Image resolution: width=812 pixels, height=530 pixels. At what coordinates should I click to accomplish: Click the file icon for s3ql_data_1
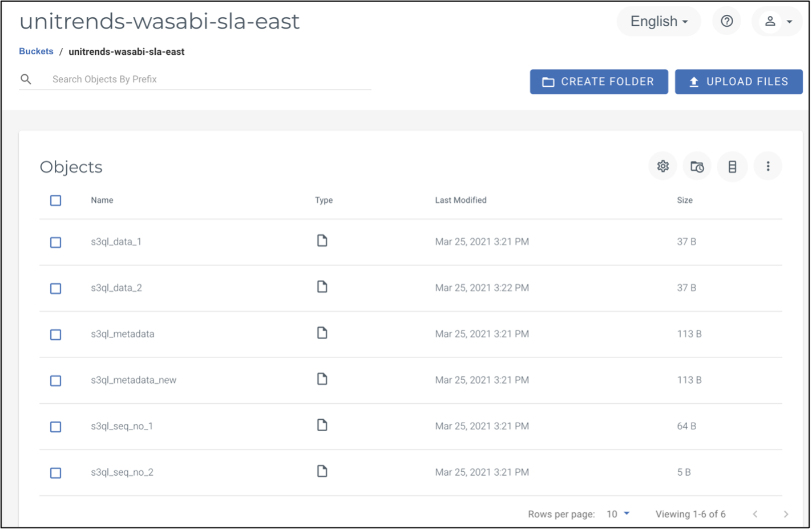click(x=322, y=241)
